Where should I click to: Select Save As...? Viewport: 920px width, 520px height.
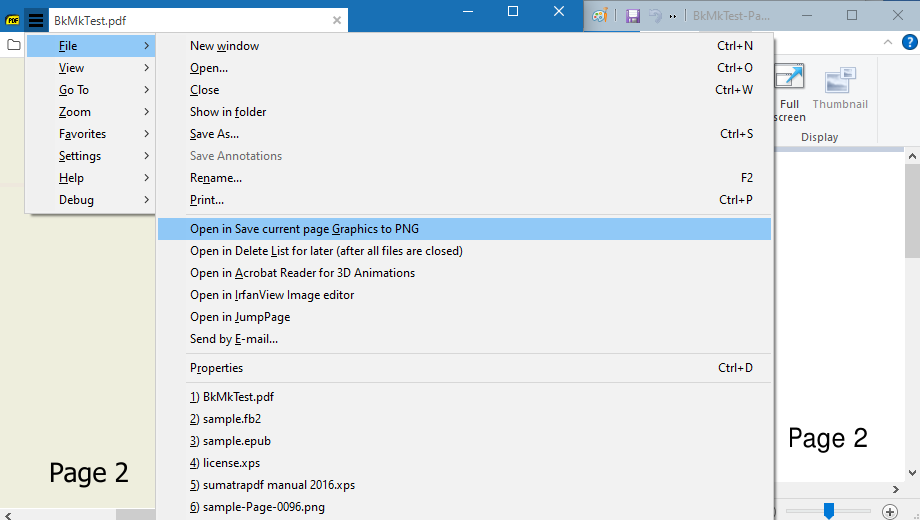click(x=464, y=134)
